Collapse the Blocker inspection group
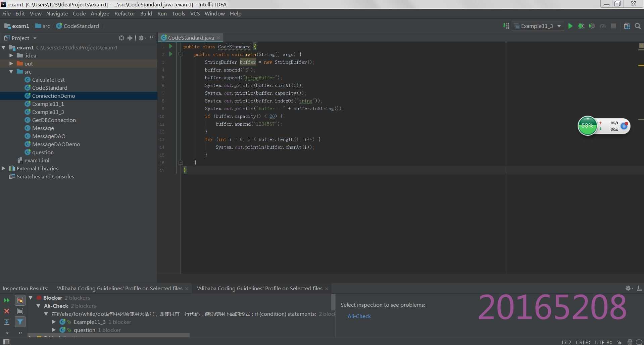 click(31, 298)
